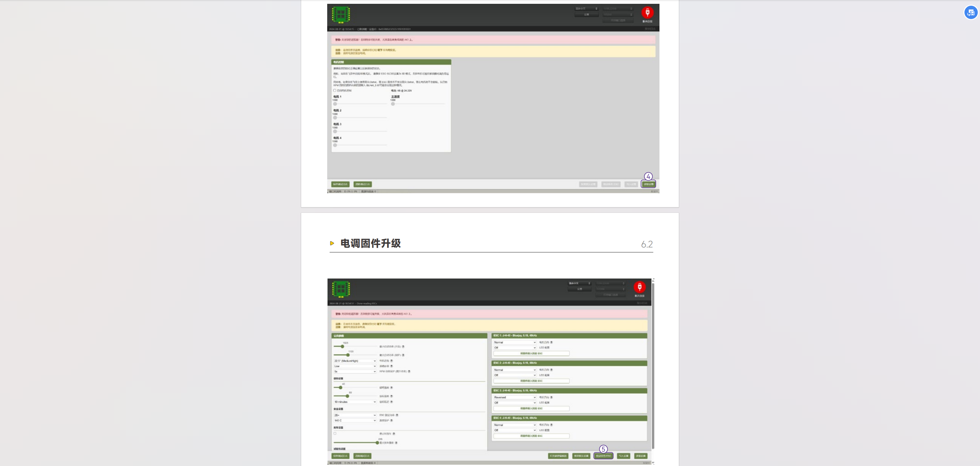980x466 pixels.
Task: Click green chip logo in motor control screenshot
Action: pos(341,15)
